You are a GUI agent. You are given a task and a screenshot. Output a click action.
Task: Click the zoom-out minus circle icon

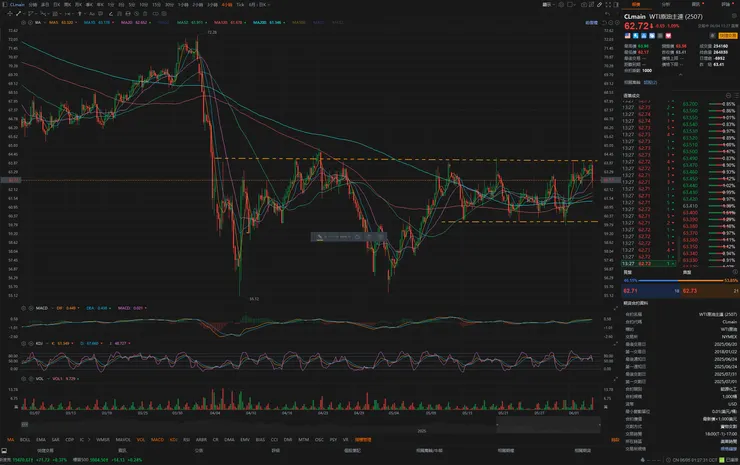611,22
